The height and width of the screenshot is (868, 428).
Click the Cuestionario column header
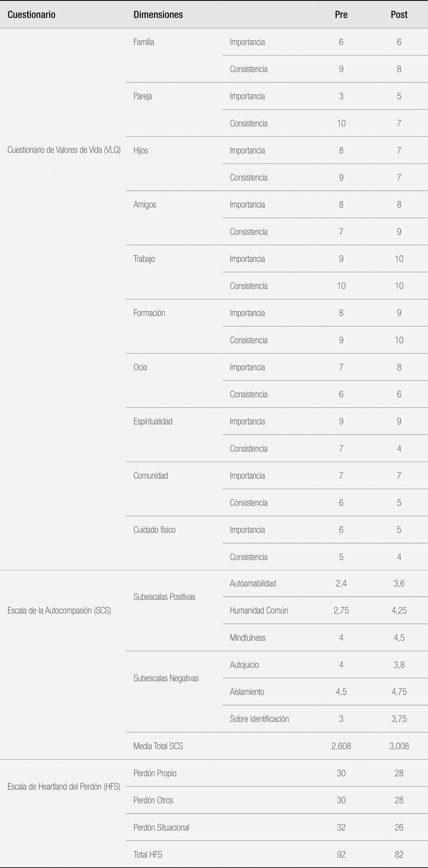coord(31,15)
